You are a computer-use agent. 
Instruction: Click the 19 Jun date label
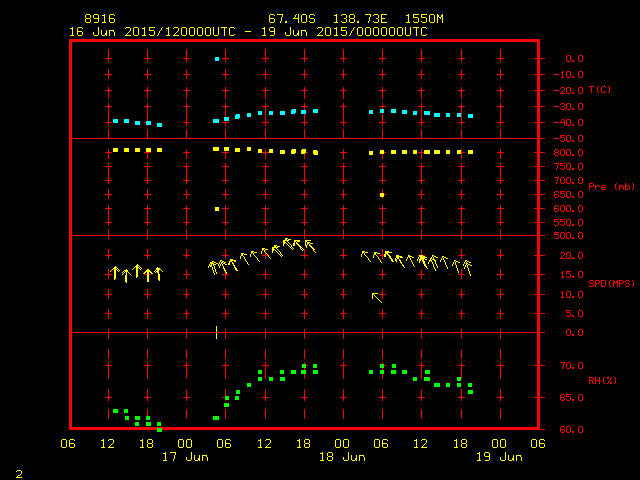click(x=498, y=457)
